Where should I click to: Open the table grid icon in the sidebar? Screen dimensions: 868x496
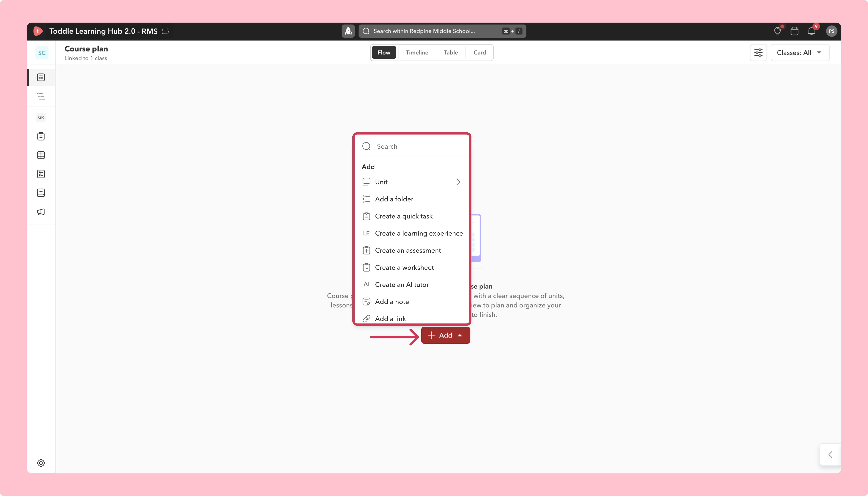41,155
